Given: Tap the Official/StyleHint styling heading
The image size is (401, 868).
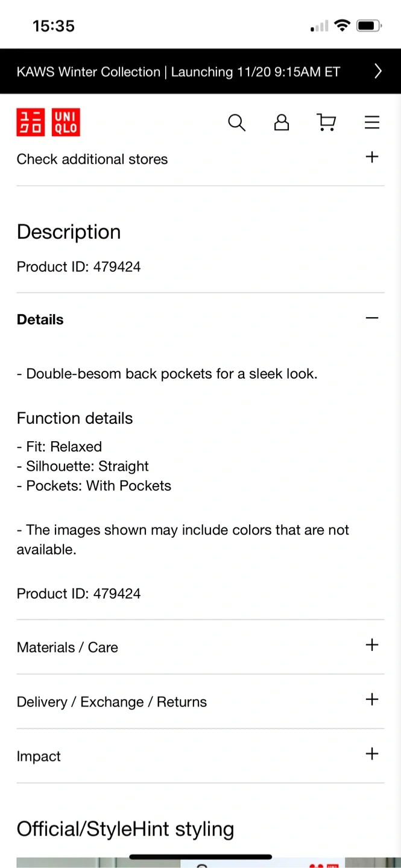Looking at the screenshot, I should pos(125,829).
